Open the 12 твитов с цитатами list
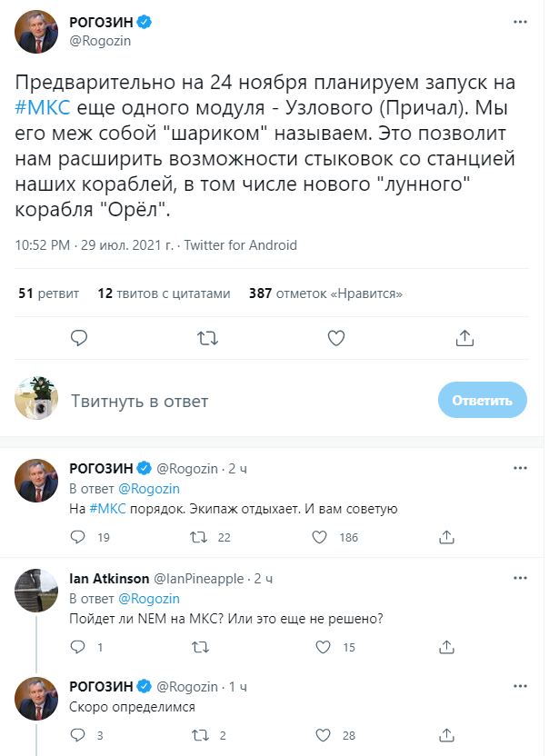The width and height of the screenshot is (549, 756). point(164,293)
